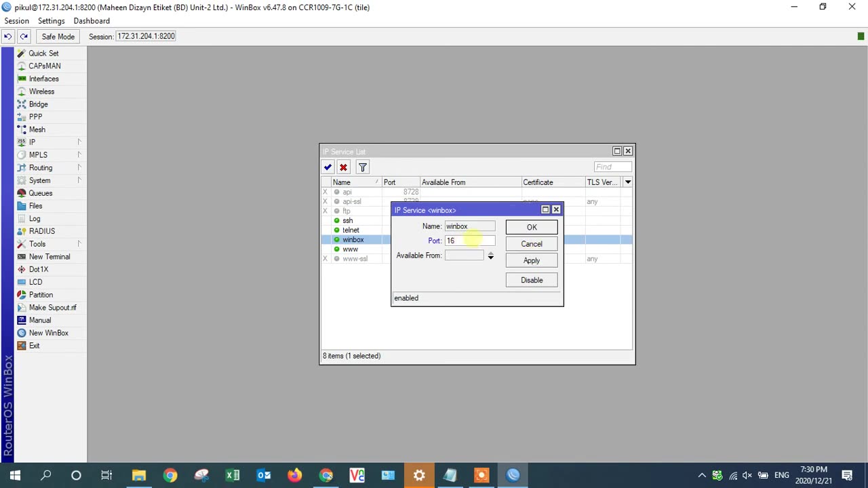
Task: Open Excel from taskbar
Action: pyautogui.click(x=233, y=475)
